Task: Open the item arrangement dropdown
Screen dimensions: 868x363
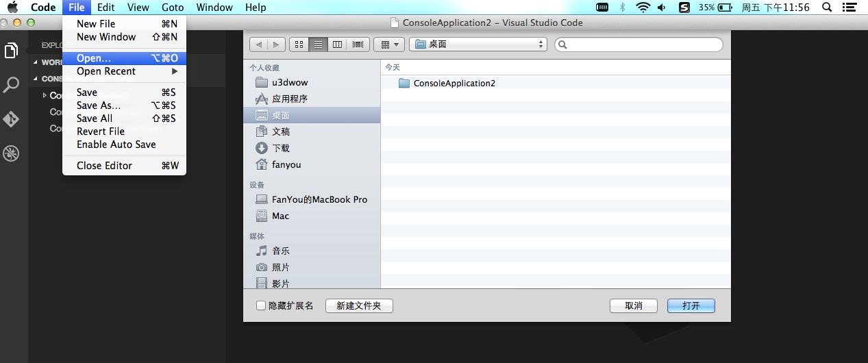Action: coord(389,45)
